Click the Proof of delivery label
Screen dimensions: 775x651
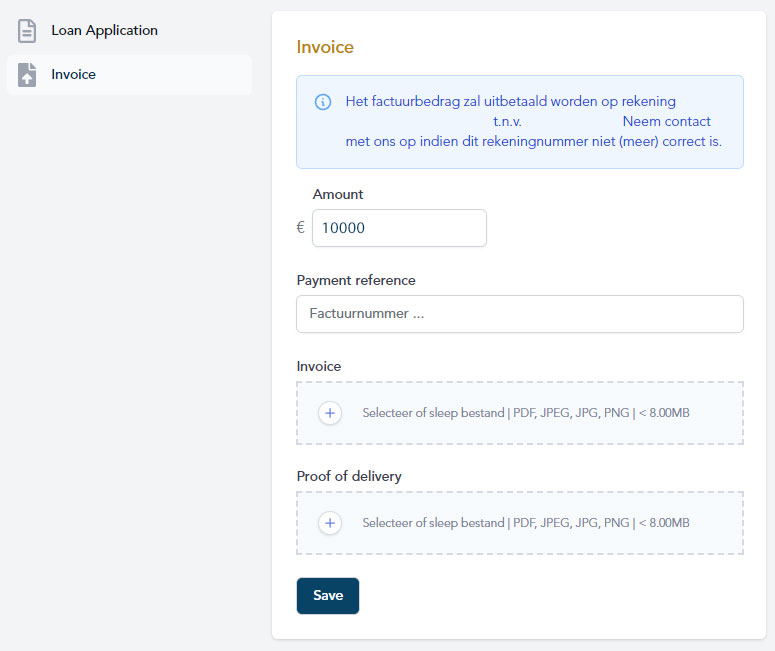point(349,476)
